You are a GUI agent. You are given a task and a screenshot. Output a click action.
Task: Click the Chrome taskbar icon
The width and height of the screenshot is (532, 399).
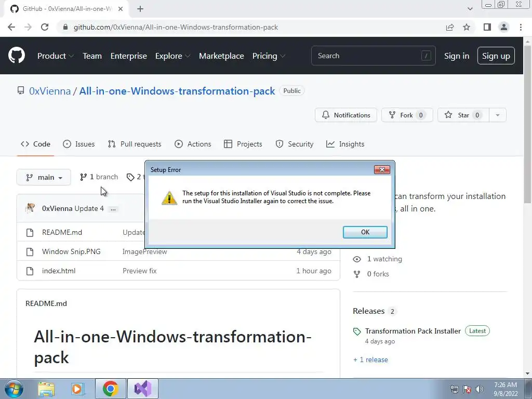(110, 389)
